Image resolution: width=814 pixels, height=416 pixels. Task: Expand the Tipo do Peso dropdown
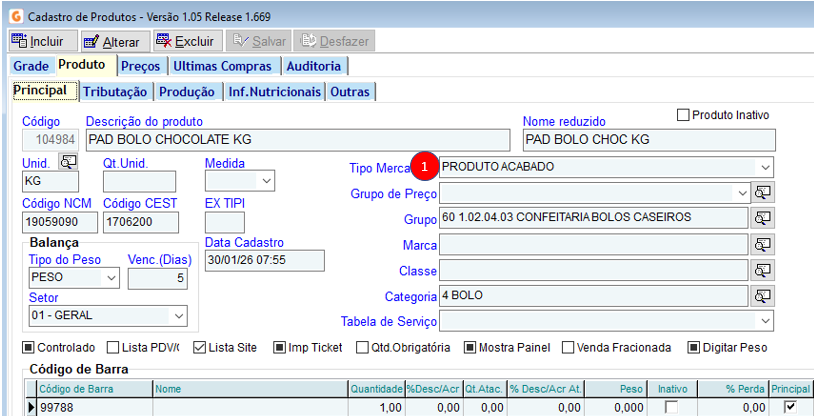[x=111, y=277]
